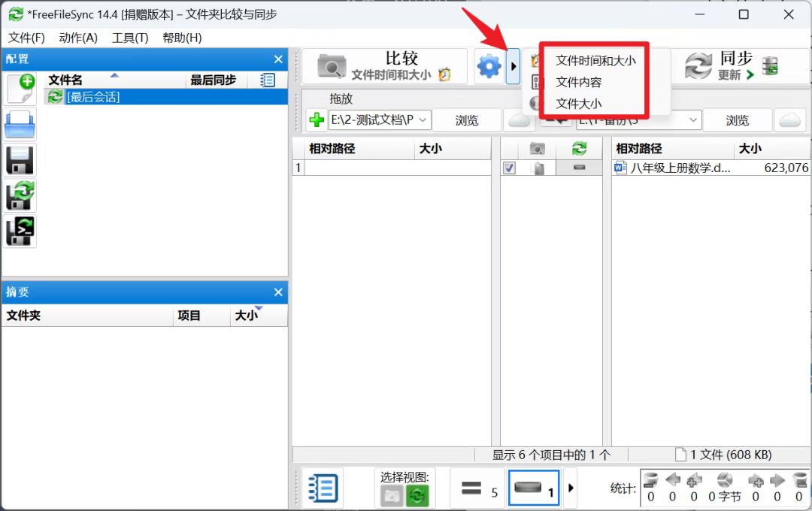Switch to action view green sync icon
This screenshot has height=511, width=812.
[417, 497]
